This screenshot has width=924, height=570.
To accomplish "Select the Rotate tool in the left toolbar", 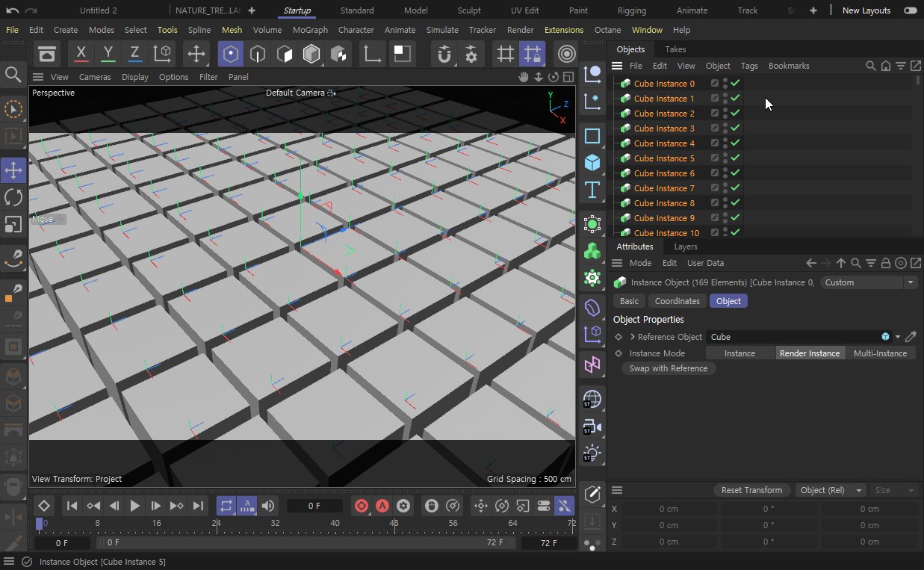I will [13, 197].
